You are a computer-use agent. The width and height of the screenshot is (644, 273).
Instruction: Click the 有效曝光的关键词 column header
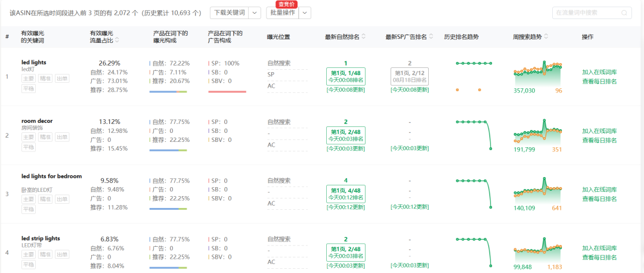click(x=33, y=37)
